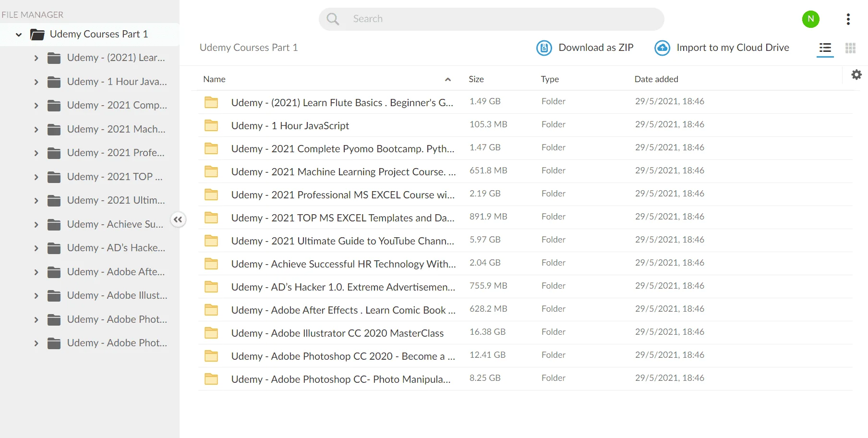Click folder icon for Adobe Illustrator CC 2020 row
868x438 pixels.
[x=211, y=333]
